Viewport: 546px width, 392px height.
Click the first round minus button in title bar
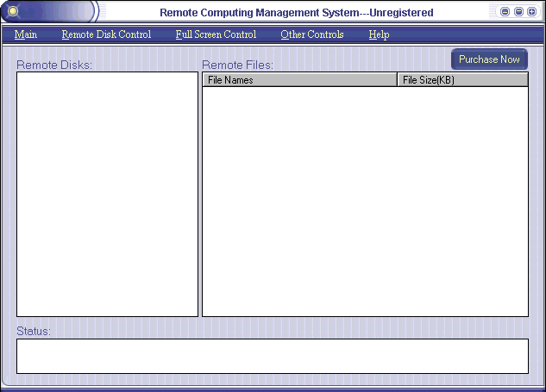coord(505,12)
